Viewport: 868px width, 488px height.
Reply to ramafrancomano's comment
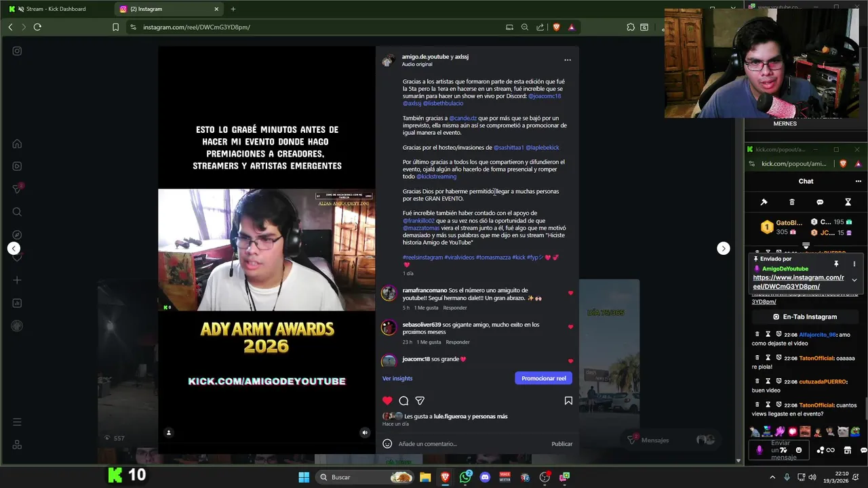point(455,308)
